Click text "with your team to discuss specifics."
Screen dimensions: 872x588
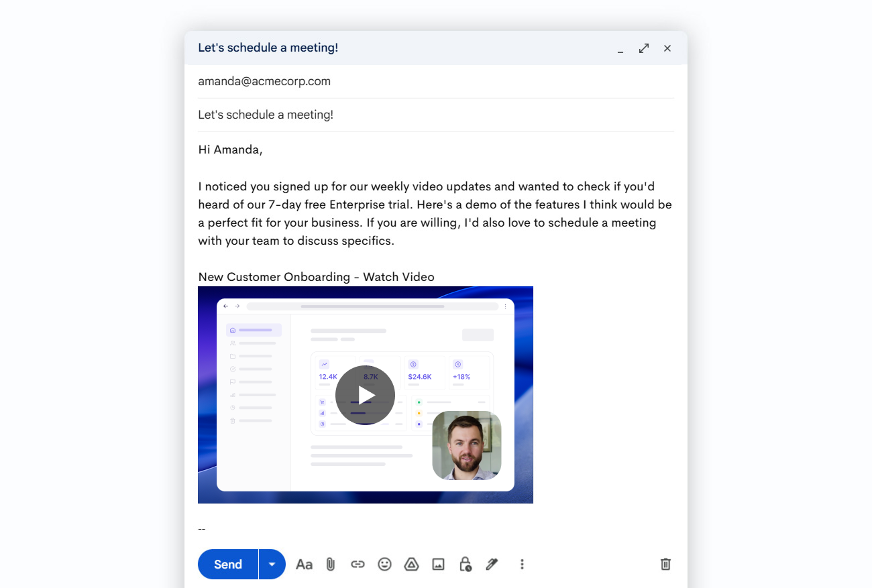click(296, 241)
